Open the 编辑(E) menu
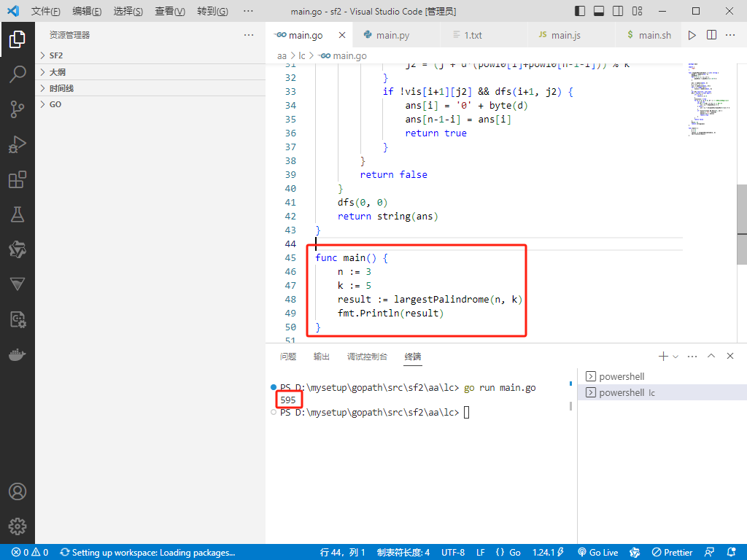Image resolution: width=747 pixels, height=560 pixels. (87, 11)
